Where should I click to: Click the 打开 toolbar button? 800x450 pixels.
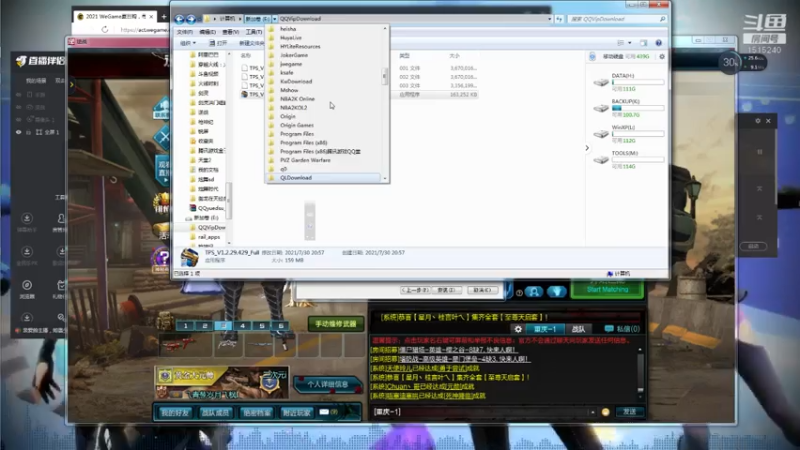(218, 43)
